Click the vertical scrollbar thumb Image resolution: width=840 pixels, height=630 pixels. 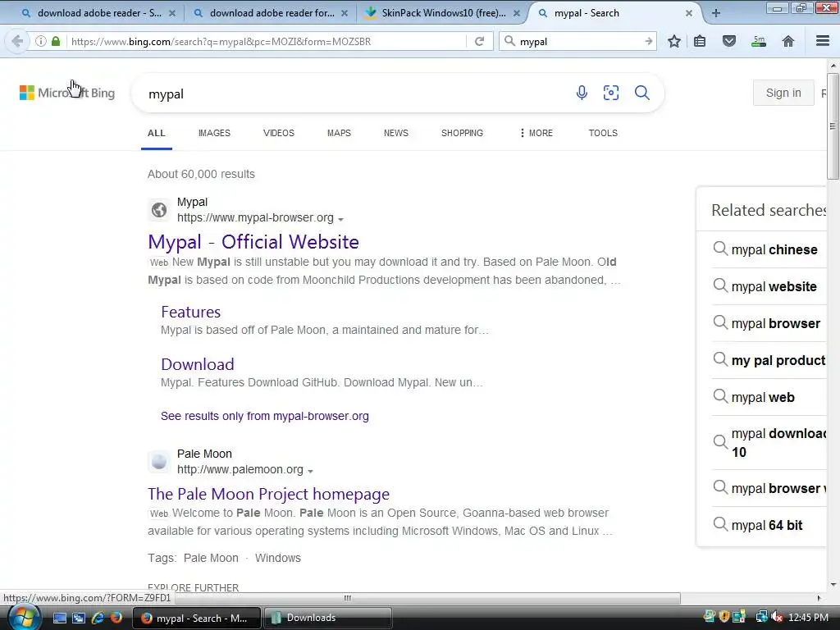point(833,127)
